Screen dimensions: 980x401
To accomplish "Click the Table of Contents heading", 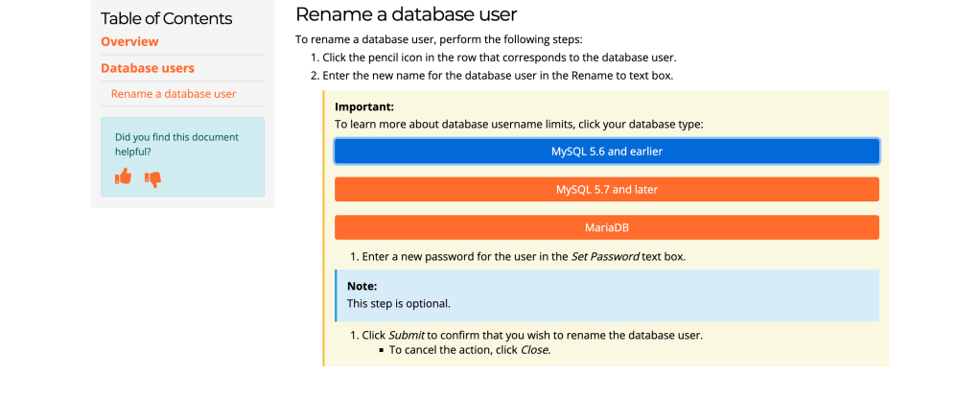I will click(167, 18).
